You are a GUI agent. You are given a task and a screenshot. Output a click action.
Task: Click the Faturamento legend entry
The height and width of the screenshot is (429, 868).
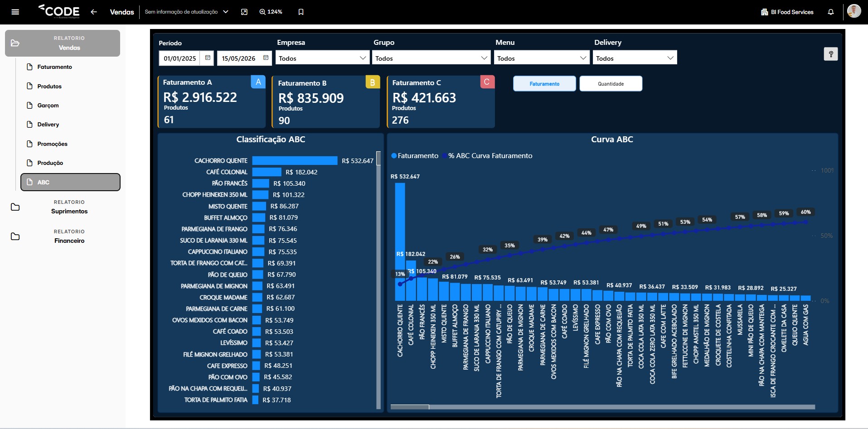(x=415, y=156)
